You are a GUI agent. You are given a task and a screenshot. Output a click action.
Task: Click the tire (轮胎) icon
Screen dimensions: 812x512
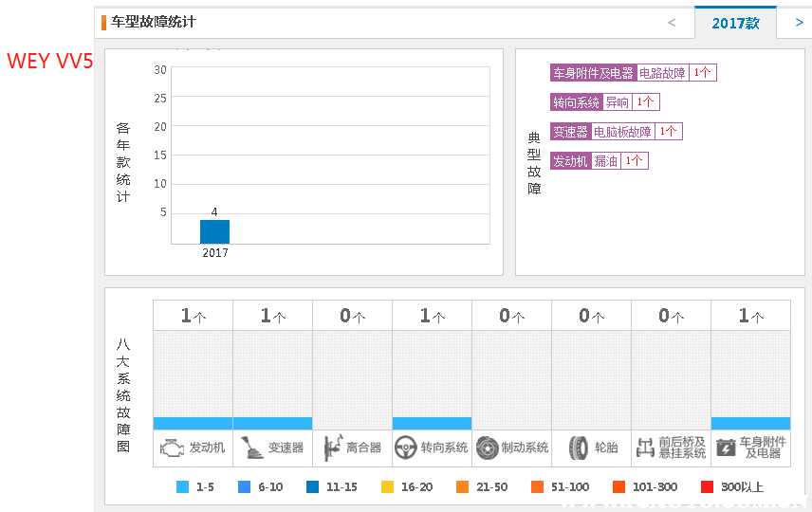(x=578, y=448)
